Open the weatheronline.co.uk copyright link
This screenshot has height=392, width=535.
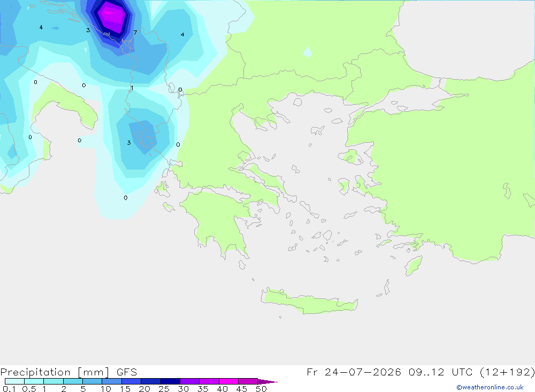(490, 387)
